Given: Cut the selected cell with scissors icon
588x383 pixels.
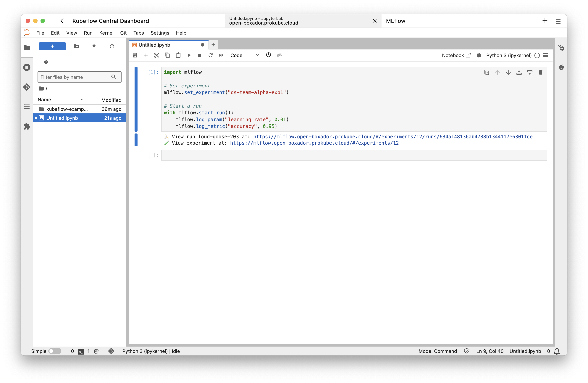Looking at the screenshot, I should [x=156, y=55].
